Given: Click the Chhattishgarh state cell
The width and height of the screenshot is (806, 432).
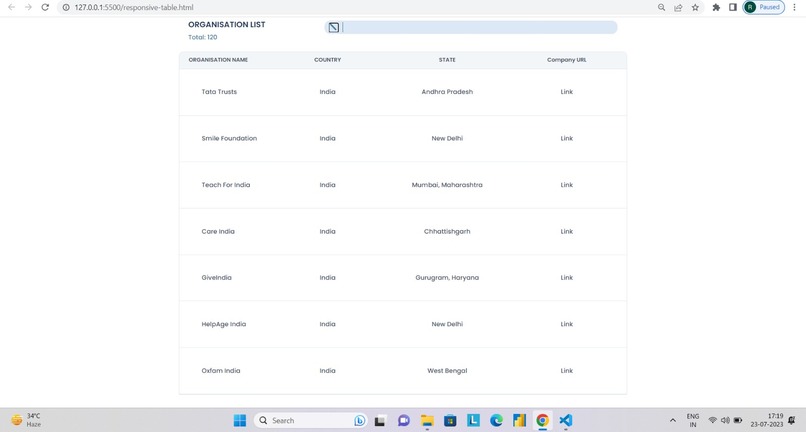Looking at the screenshot, I should pos(447,231).
